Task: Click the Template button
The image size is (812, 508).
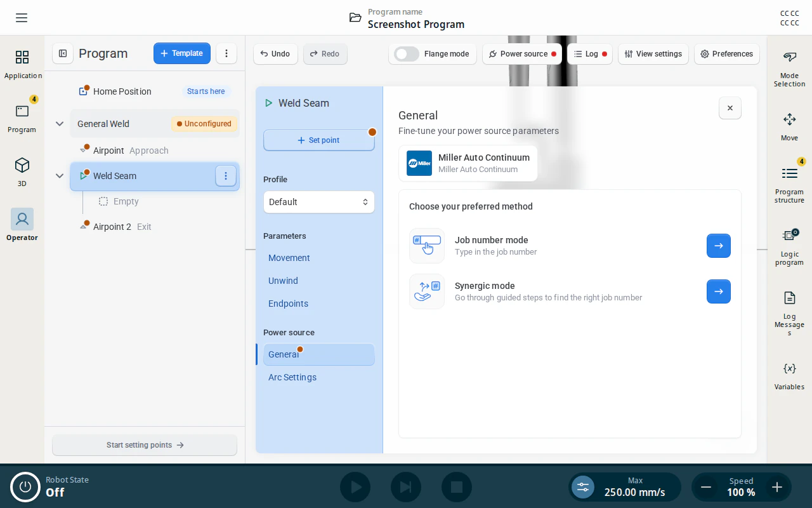Action: pos(182,53)
